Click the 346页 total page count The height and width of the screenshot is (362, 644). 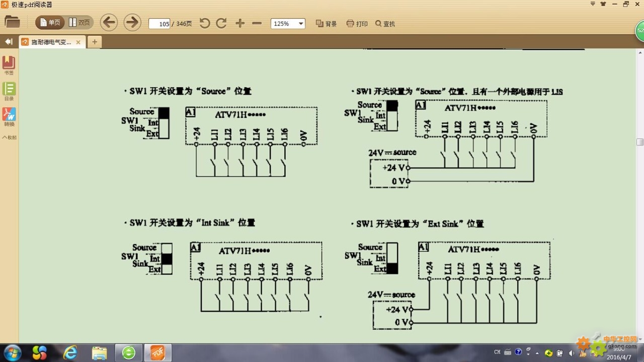184,24
